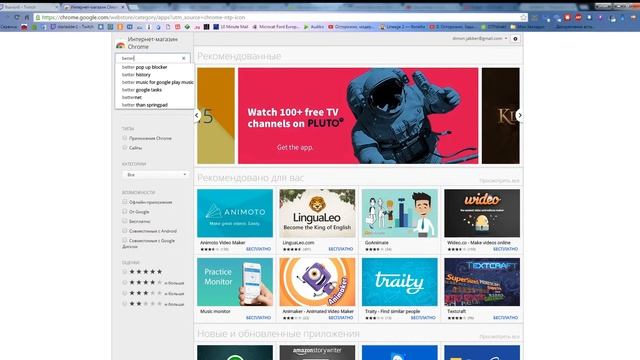Click БЕСПЛАТНО under LinguaLeo.com
The image size is (640, 360).
341,249
